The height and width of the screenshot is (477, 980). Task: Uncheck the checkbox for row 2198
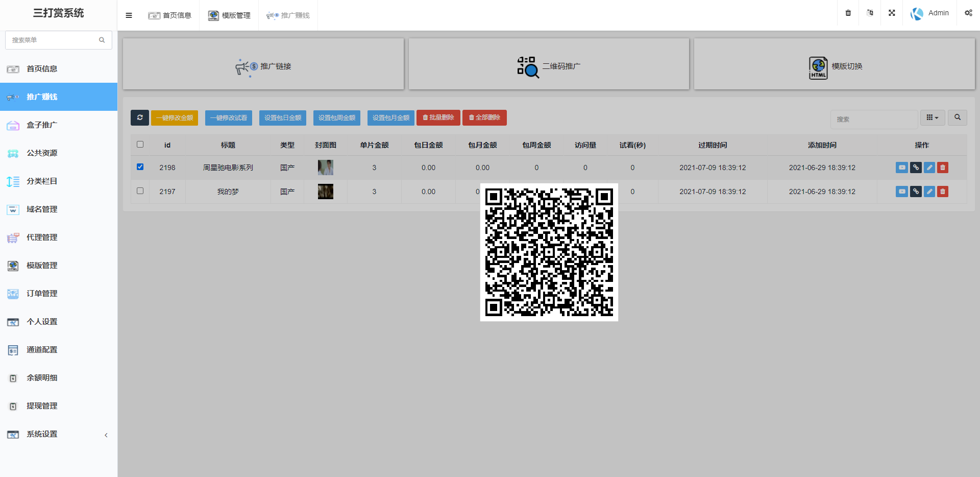coord(140,167)
